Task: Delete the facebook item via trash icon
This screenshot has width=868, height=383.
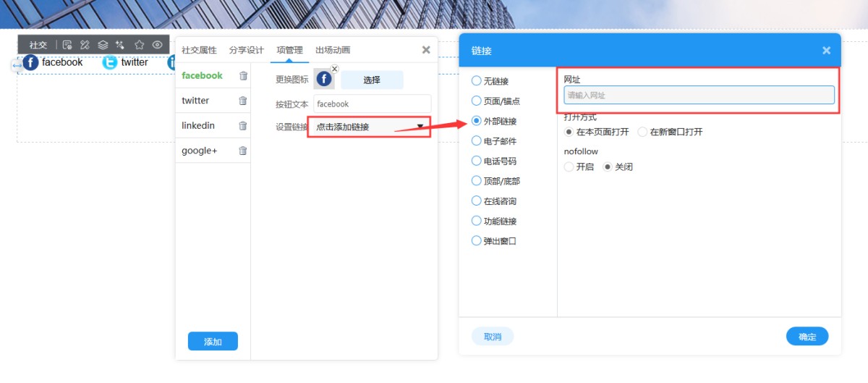Action: (243, 75)
